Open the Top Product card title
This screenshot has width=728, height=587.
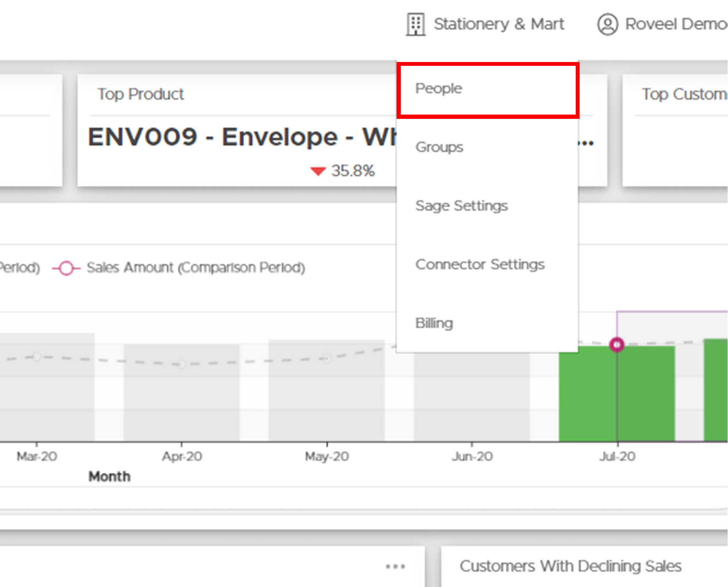pos(141,94)
